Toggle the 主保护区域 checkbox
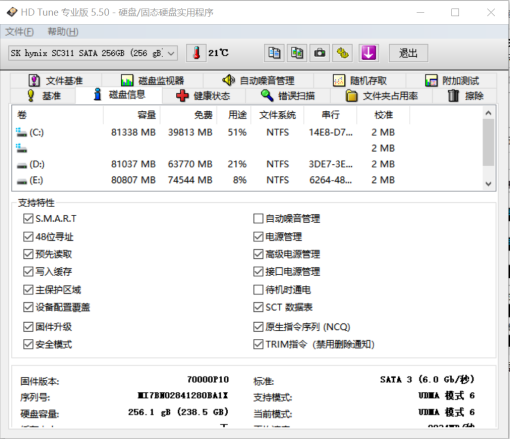510x439 pixels. (28, 289)
